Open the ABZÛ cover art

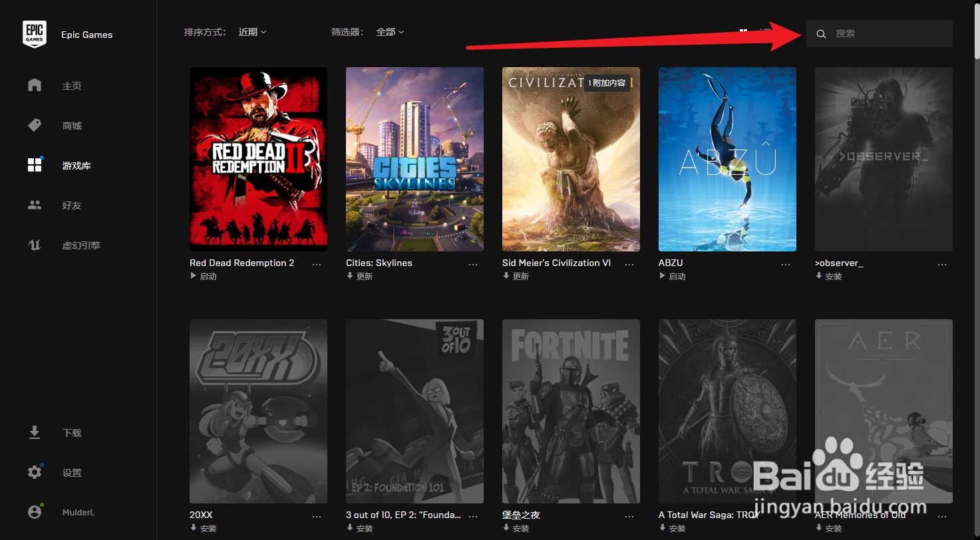(727, 159)
